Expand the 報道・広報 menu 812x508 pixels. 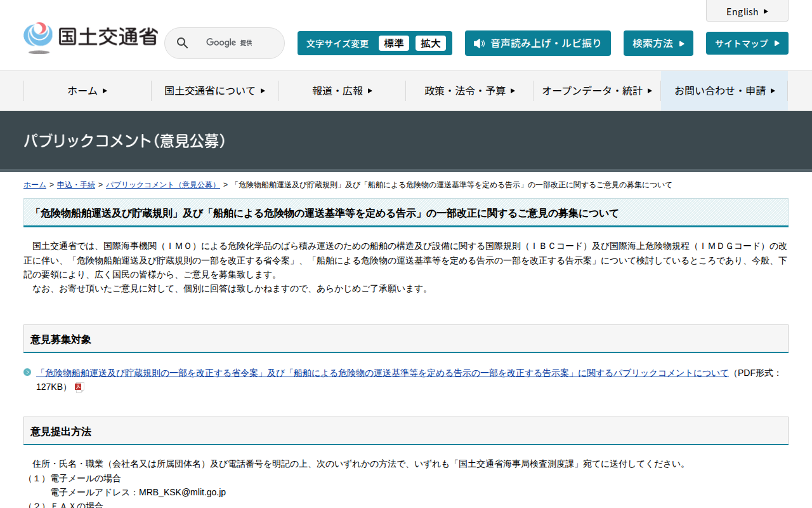coord(343,91)
